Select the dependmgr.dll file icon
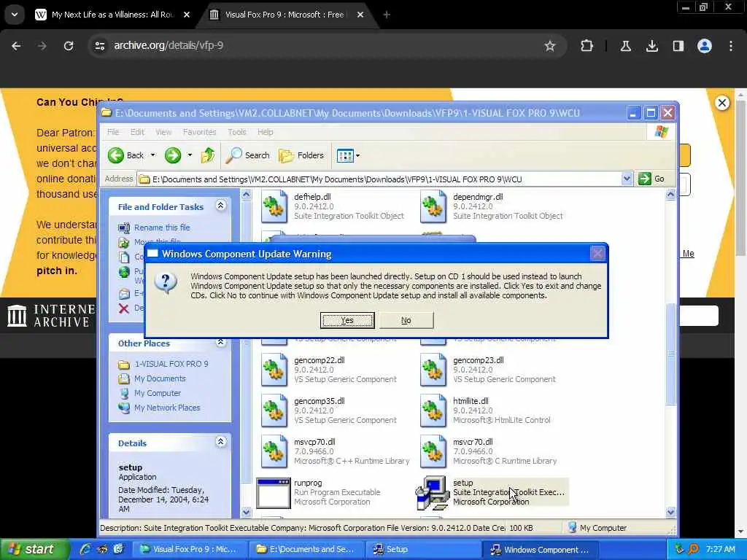 [x=433, y=206]
